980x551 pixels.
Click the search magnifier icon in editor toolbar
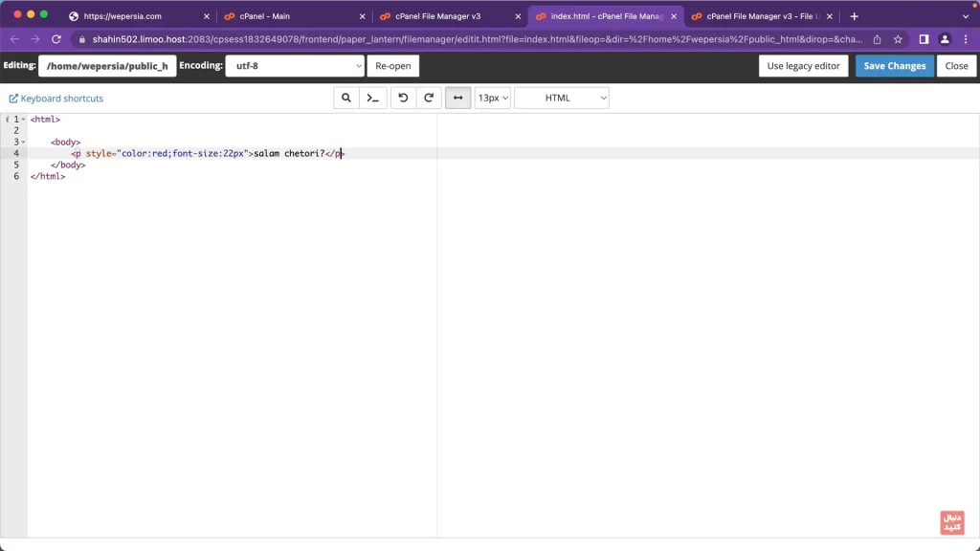tap(346, 98)
